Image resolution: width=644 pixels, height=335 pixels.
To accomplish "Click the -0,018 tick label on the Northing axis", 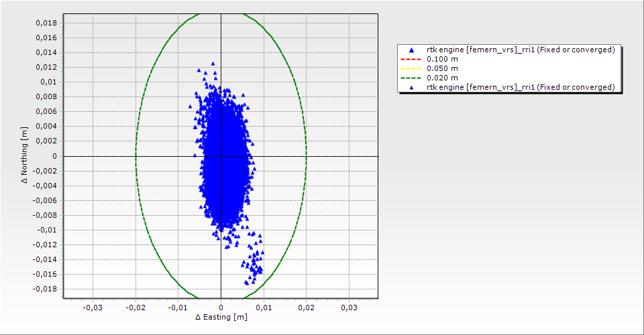I will coord(44,289).
